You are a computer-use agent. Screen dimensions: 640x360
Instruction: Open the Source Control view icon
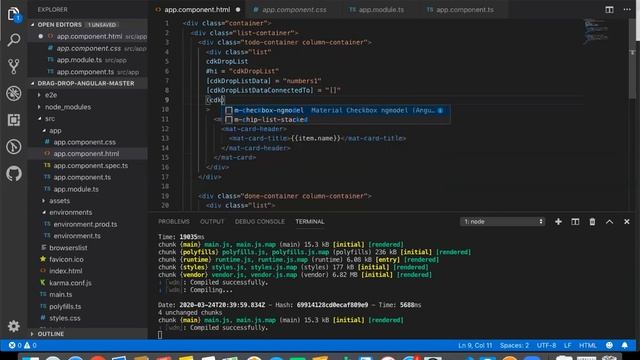click(13, 67)
